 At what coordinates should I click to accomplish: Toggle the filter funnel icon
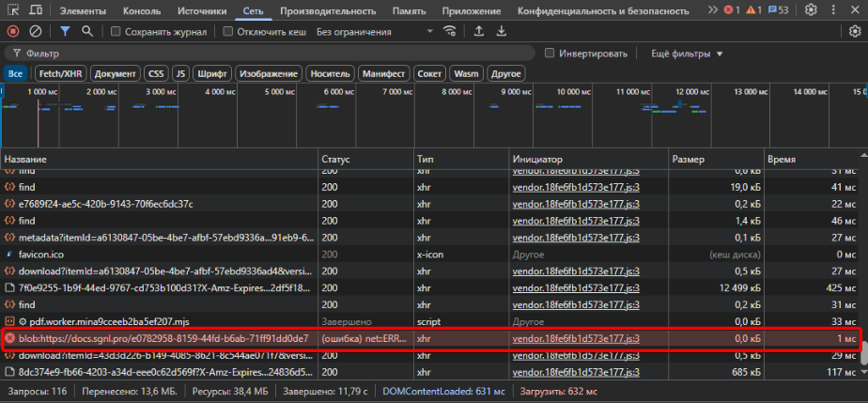(x=65, y=31)
